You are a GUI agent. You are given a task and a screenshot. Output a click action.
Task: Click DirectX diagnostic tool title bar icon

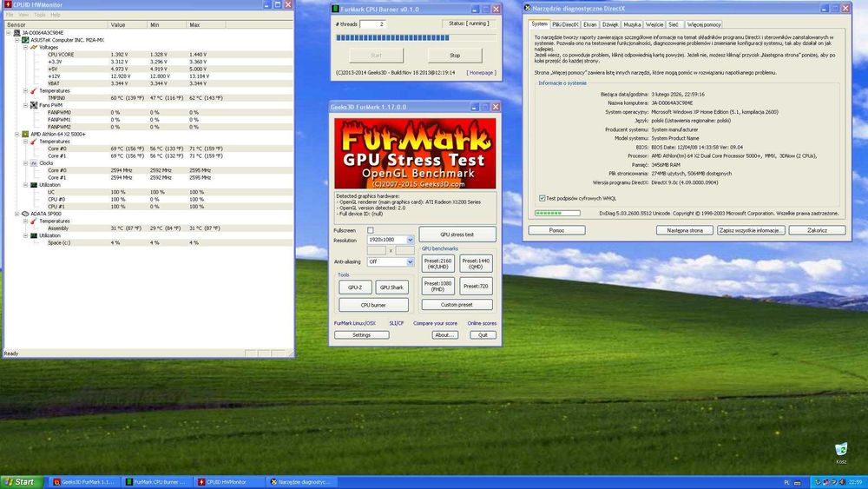pos(528,9)
